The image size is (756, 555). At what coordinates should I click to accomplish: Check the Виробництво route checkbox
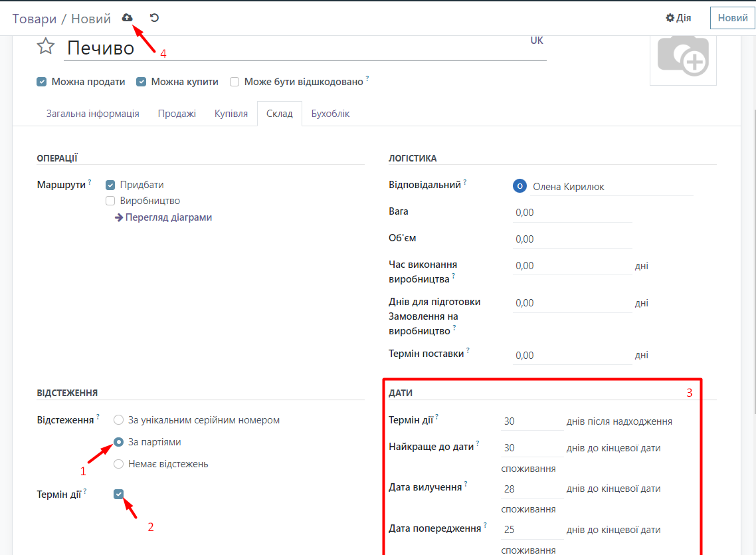110,201
